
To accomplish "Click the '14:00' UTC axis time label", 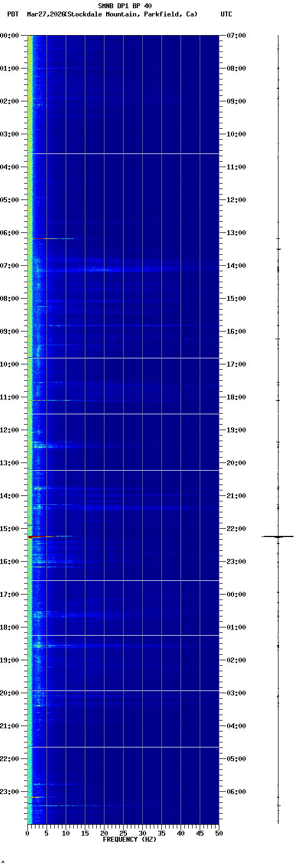I will pyautogui.click(x=236, y=266).
